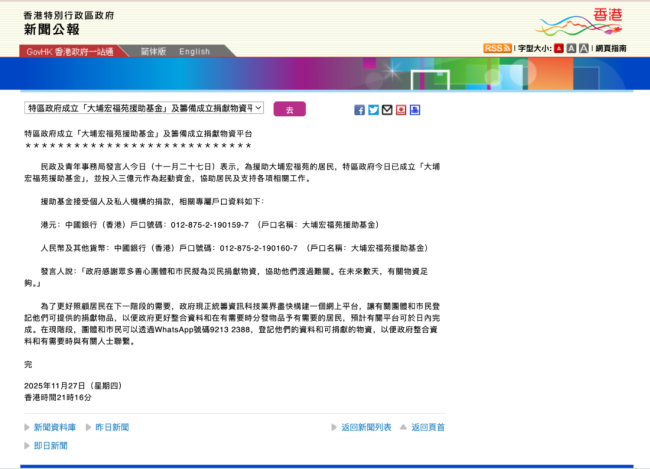
Task: Select the largest font size A
Action: click(583, 48)
